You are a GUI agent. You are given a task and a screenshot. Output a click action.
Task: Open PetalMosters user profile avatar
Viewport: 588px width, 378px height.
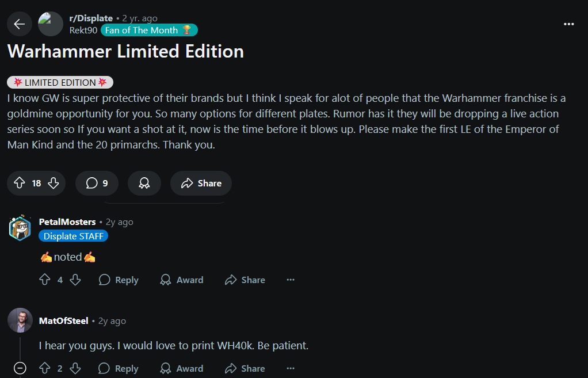pyautogui.click(x=20, y=228)
